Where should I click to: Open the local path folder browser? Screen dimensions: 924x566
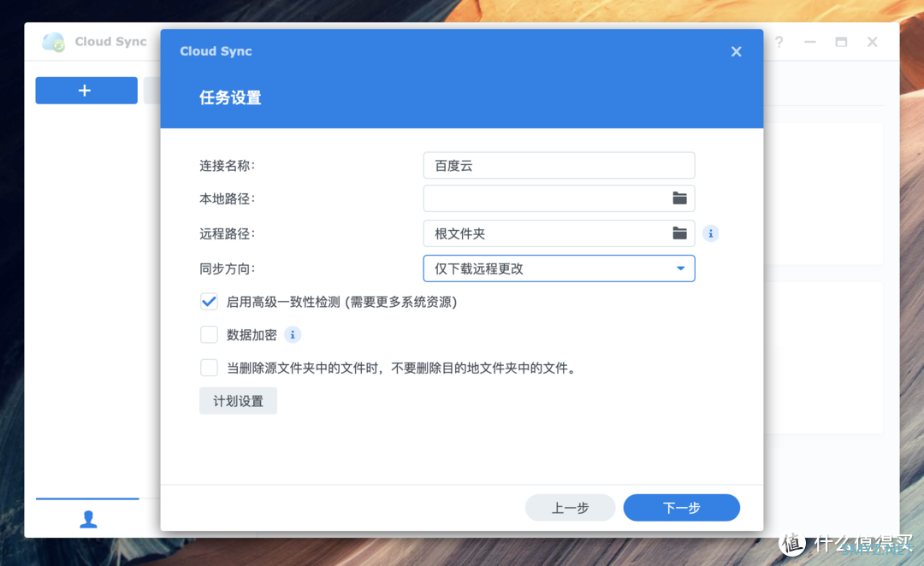click(679, 198)
